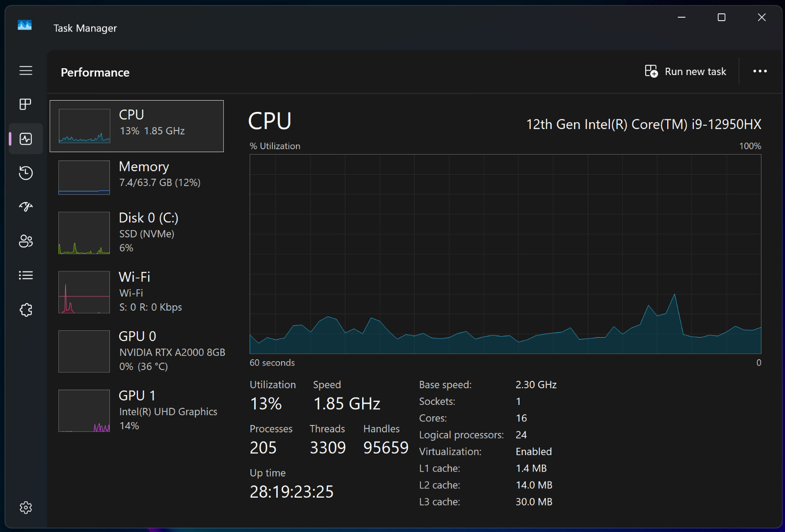Screen dimensions: 785x532
Task: Click the CPU mini graph thumbnail
Action: tap(84, 126)
